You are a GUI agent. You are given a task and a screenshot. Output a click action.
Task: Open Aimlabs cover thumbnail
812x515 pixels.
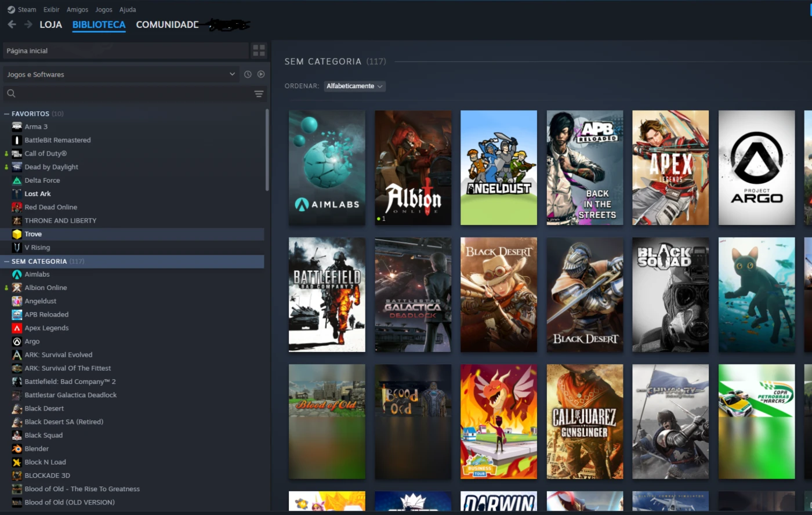pos(327,168)
